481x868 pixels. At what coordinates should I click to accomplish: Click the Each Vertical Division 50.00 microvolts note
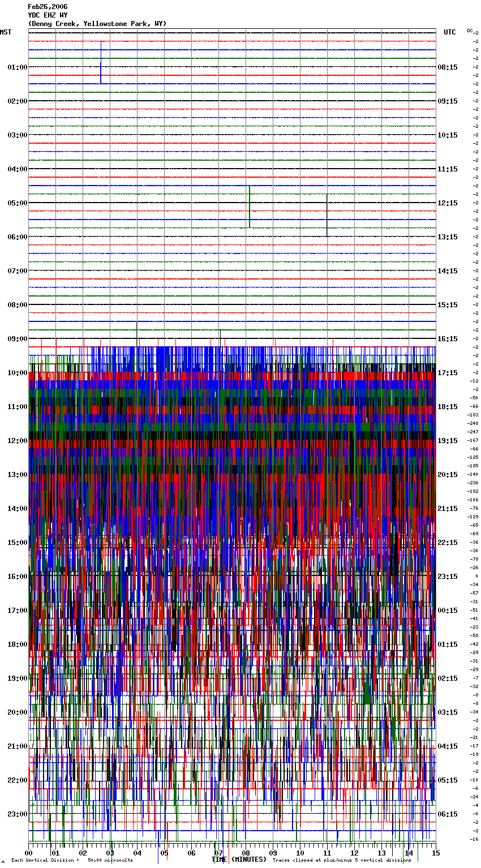click(x=72, y=860)
